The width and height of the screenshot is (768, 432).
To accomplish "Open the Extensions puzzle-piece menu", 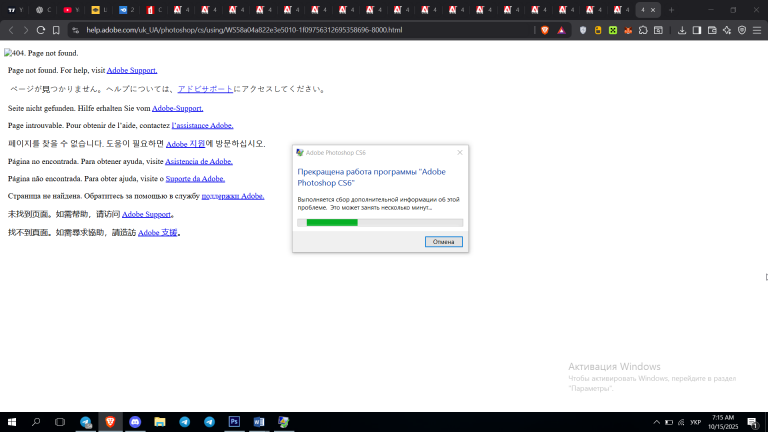I will click(643, 30).
